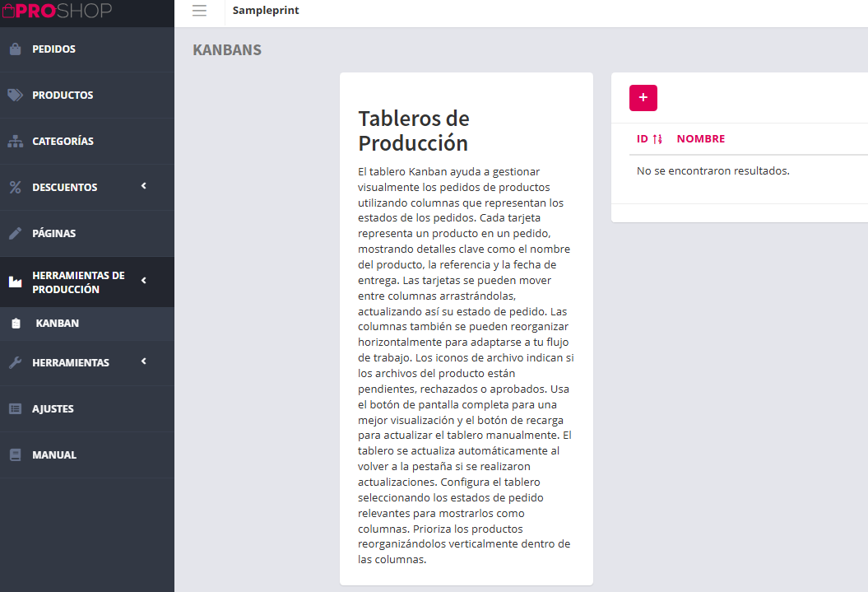
Task: Open the Kanban submenu item
Action: (58, 324)
